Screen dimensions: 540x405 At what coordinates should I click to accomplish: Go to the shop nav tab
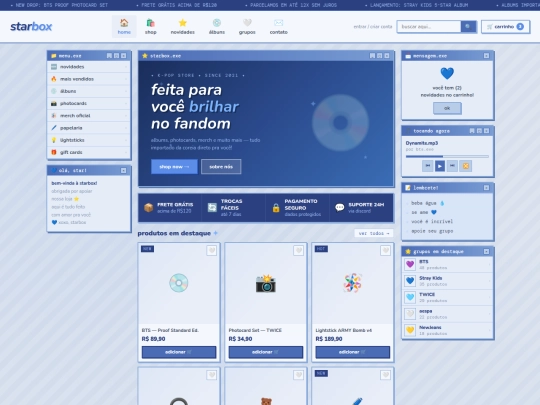(x=150, y=27)
